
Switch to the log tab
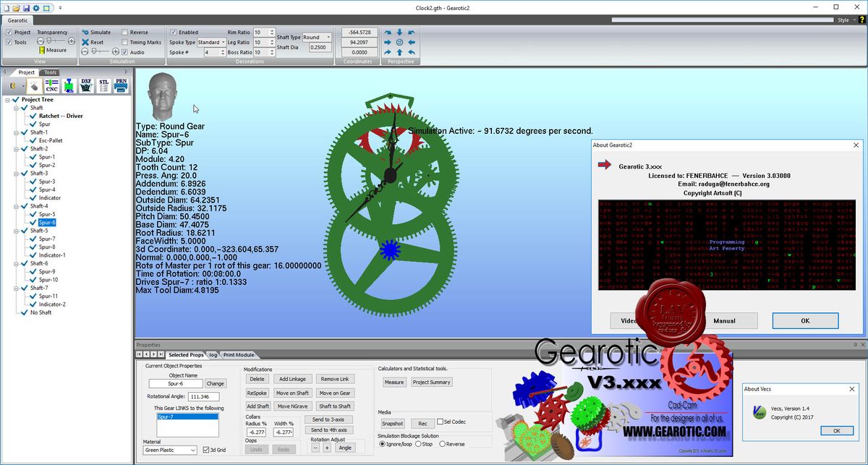click(213, 355)
